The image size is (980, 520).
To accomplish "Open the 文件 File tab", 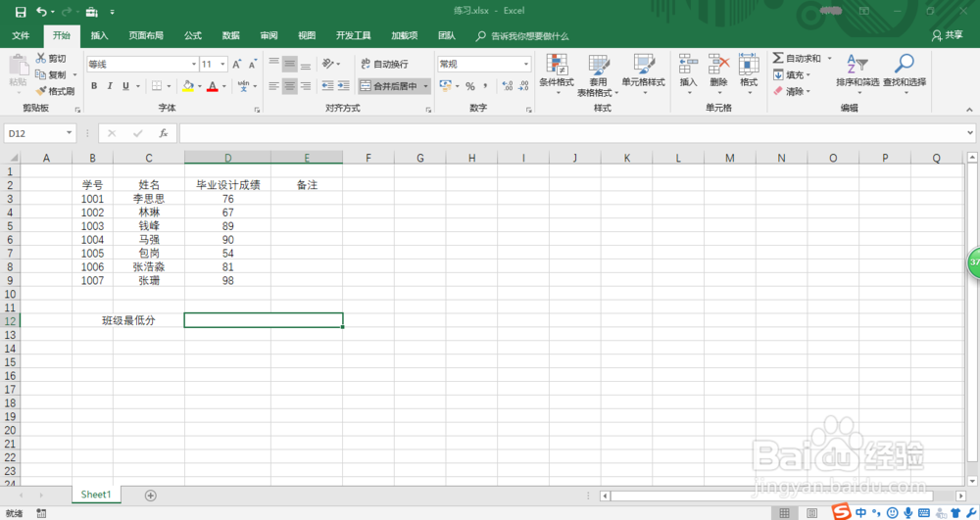I will [21, 35].
